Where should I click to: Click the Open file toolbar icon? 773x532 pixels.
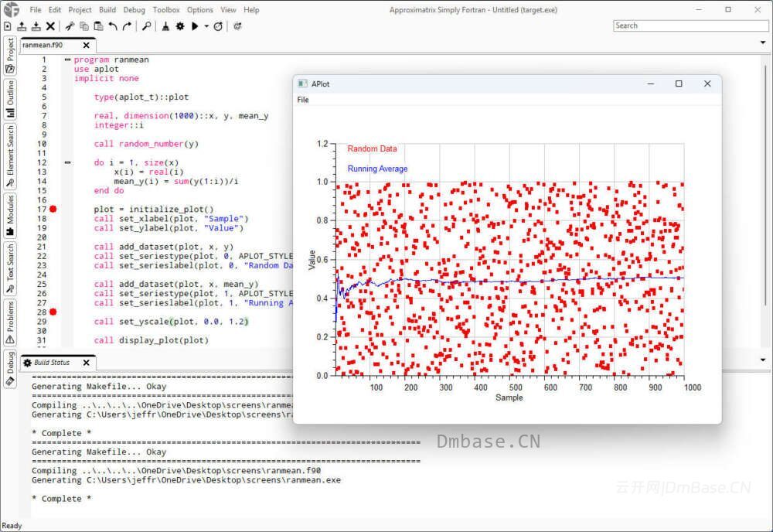pos(22,26)
